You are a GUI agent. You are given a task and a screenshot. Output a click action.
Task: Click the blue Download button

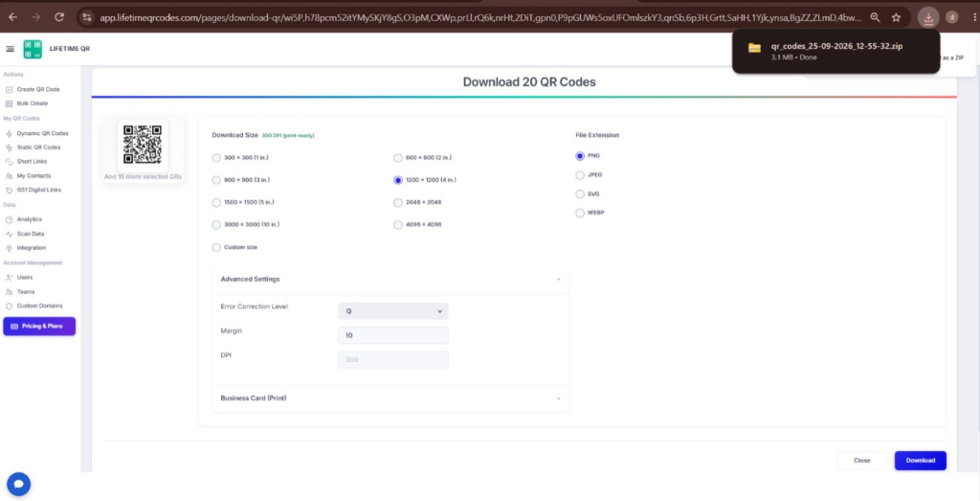[920, 461]
